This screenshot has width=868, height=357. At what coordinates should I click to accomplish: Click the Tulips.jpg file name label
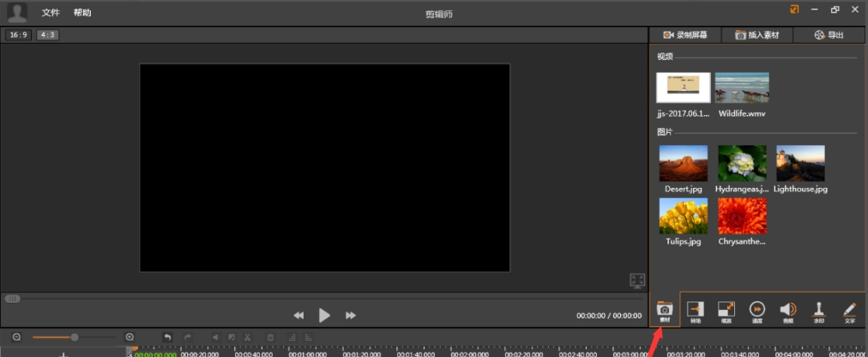pyautogui.click(x=683, y=242)
